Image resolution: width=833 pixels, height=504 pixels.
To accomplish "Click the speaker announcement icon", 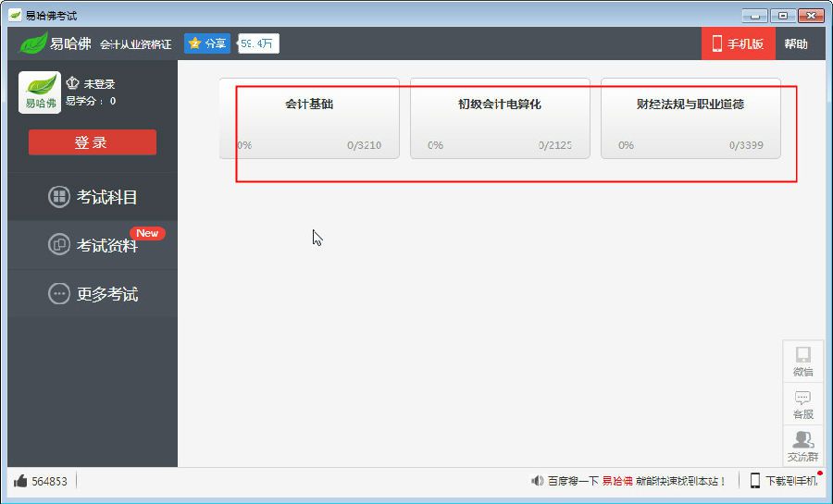I will pos(537,481).
